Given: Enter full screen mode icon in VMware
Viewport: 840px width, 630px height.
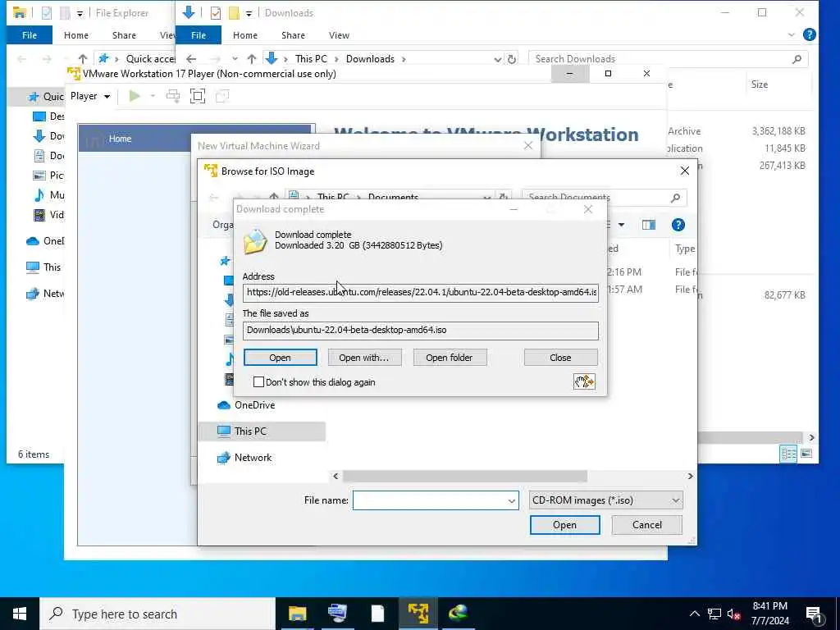Looking at the screenshot, I should 198,97.
